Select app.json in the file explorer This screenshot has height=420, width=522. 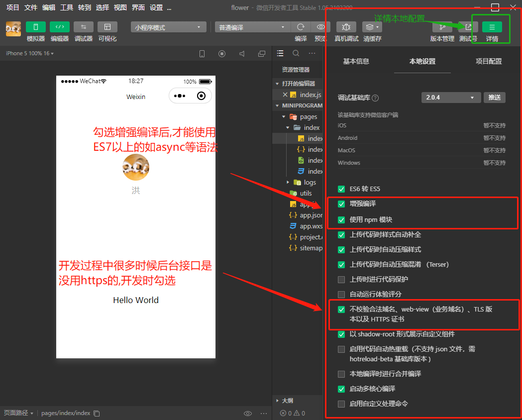(311, 215)
